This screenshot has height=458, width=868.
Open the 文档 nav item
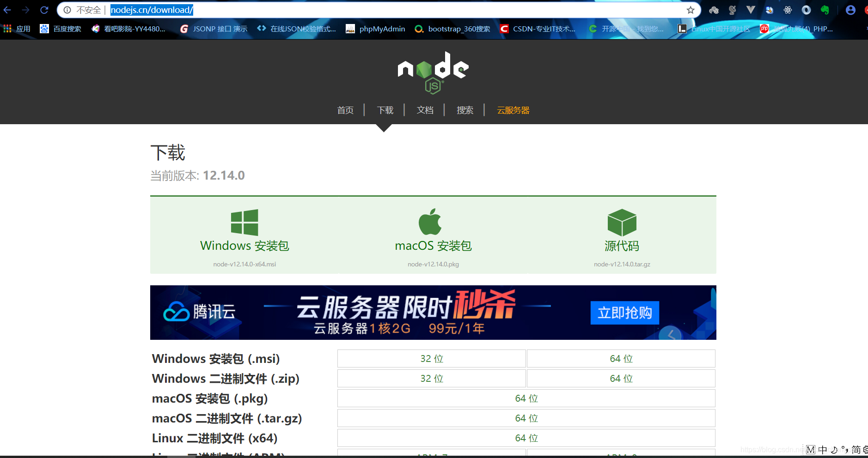[x=425, y=110]
